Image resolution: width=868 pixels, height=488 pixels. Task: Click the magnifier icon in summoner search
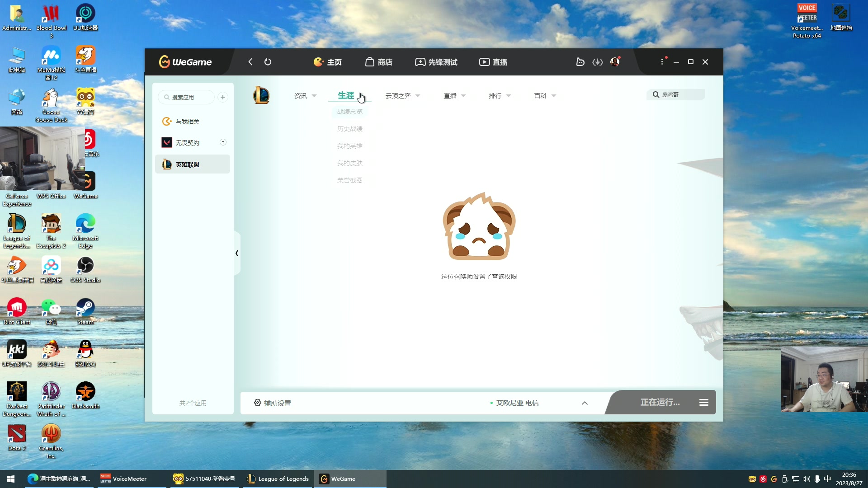click(656, 94)
